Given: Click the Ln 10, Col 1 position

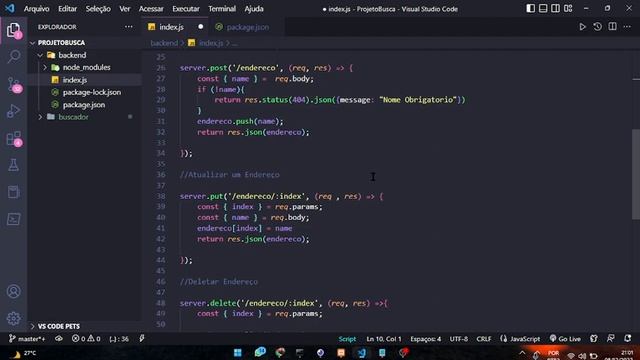Looking at the screenshot, I should tap(384, 339).
